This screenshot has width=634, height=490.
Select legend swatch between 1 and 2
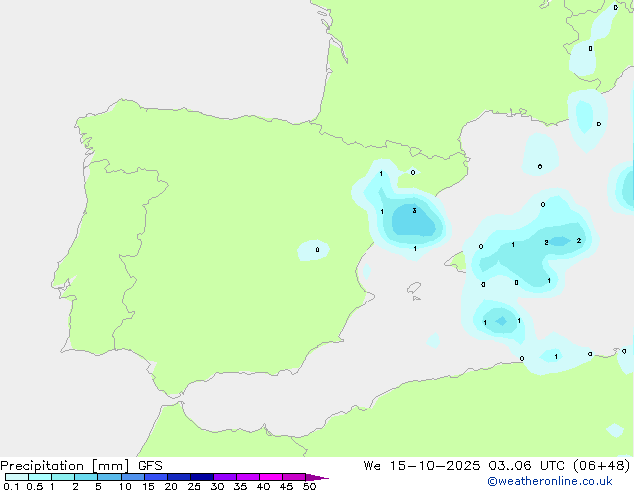(x=63, y=477)
